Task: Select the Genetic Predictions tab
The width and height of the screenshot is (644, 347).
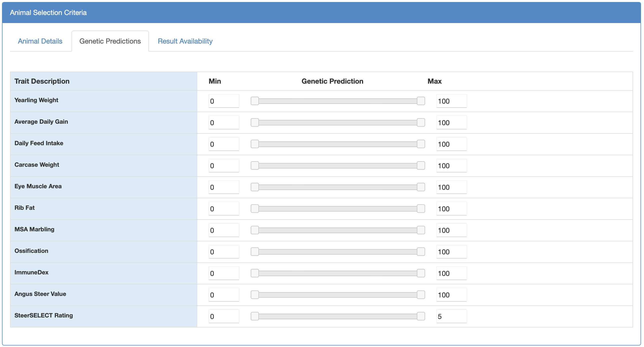Action: click(x=110, y=41)
